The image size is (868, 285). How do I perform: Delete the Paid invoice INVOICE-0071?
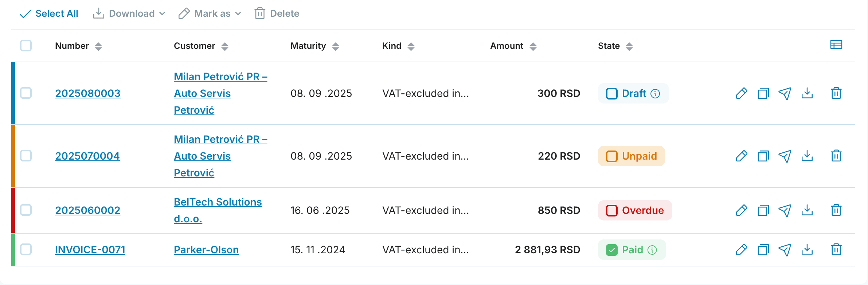pos(836,250)
